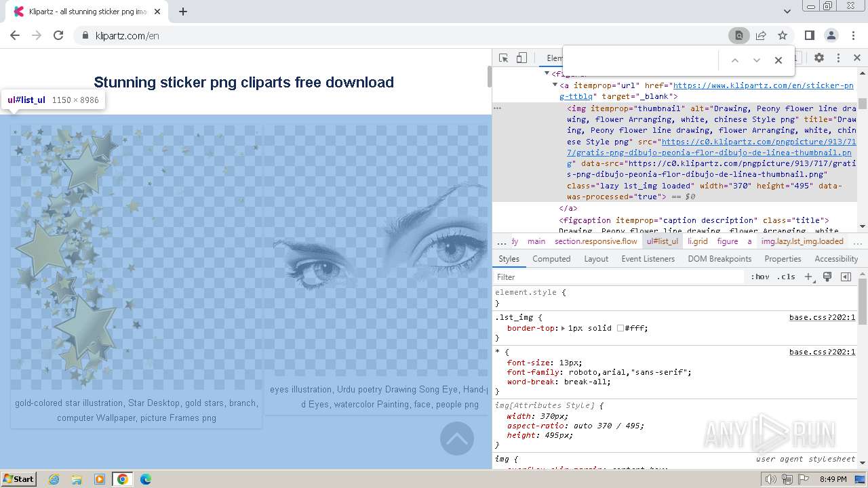Open DevTools customize menu (three dots)
Screen dimensions: 868x488
(838, 58)
